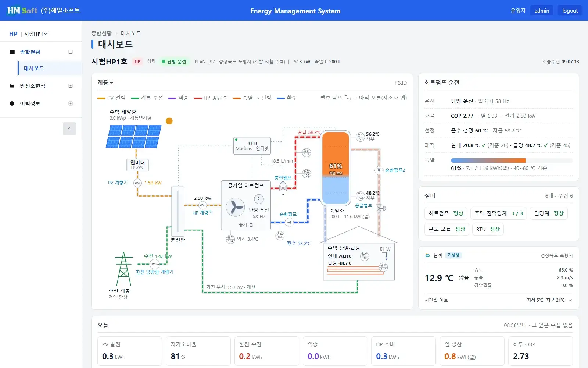588x368 pixels.
Task: Click the 한전 양방향 계량기 meter symbol
Action: pos(154,264)
